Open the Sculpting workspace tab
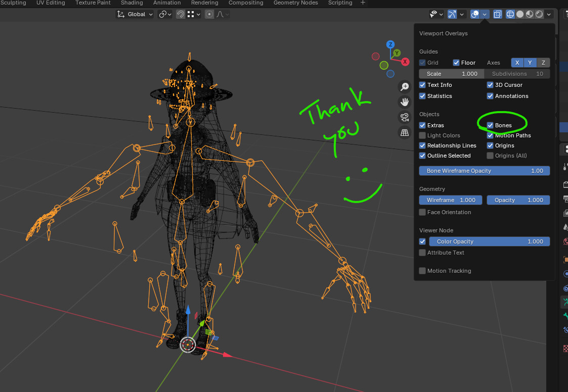This screenshot has width=568, height=392. [x=13, y=3]
